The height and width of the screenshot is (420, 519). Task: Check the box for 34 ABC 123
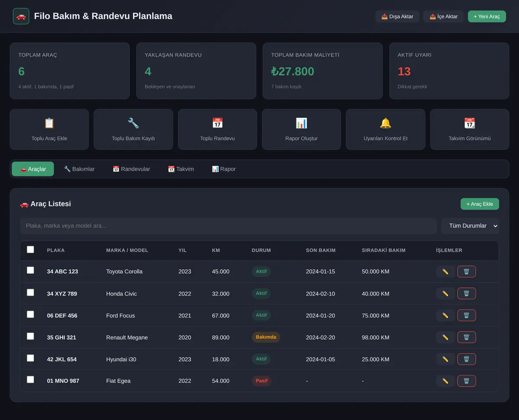click(30, 270)
